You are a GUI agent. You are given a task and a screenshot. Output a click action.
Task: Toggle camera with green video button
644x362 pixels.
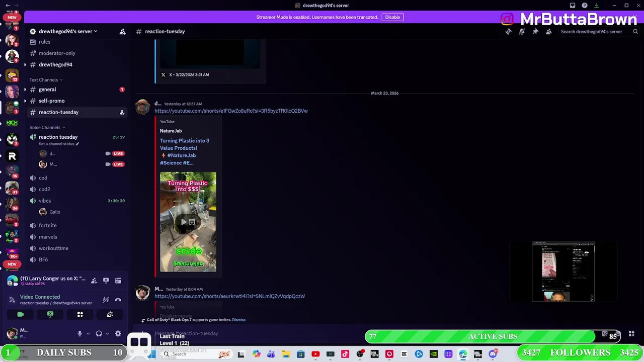pyautogui.click(x=20, y=314)
